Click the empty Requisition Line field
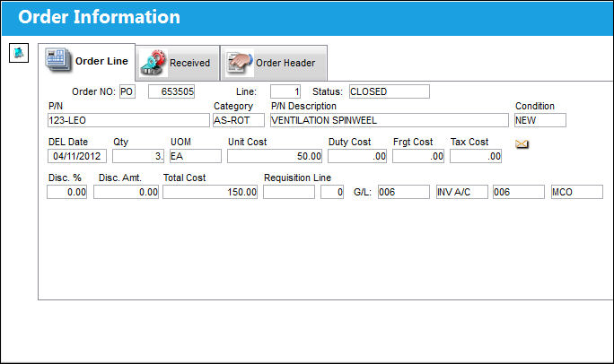The height and width of the screenshot is (364, 614). click(289, 192)
